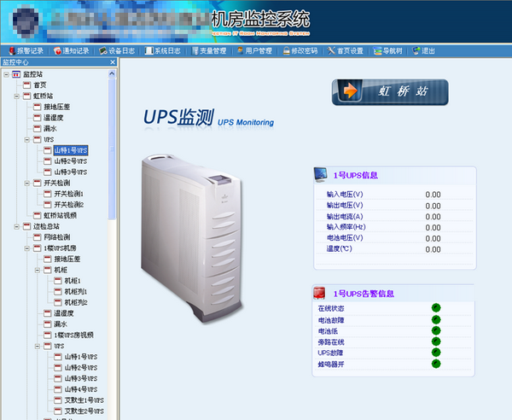The width and height of the screenshot is (512, 420).
Task: Collapse the 开关检测 tree branch
Action: [x=26, y=183]
